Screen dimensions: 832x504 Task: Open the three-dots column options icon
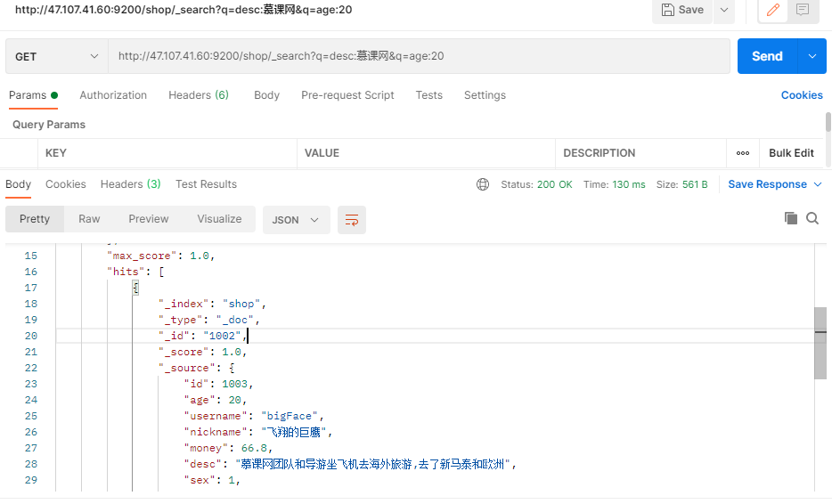pyautogui.click(x=743, y=153)
